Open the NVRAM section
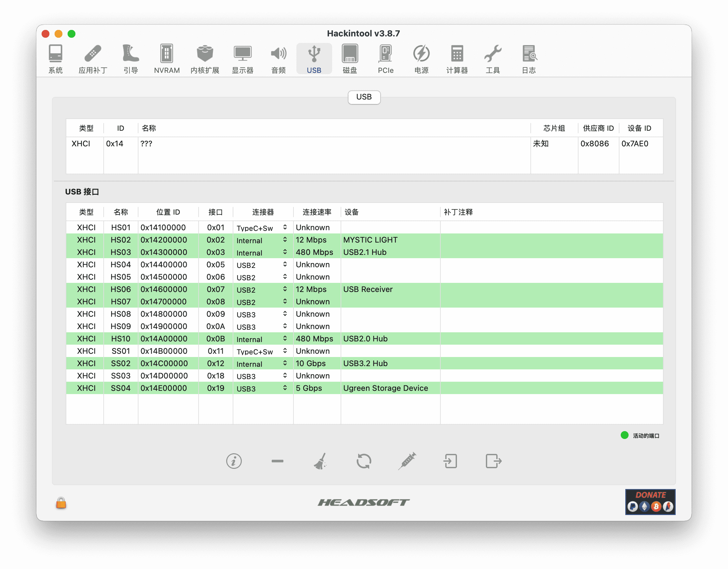The width and height of the screenshot is (728, 569). [167, 59]
